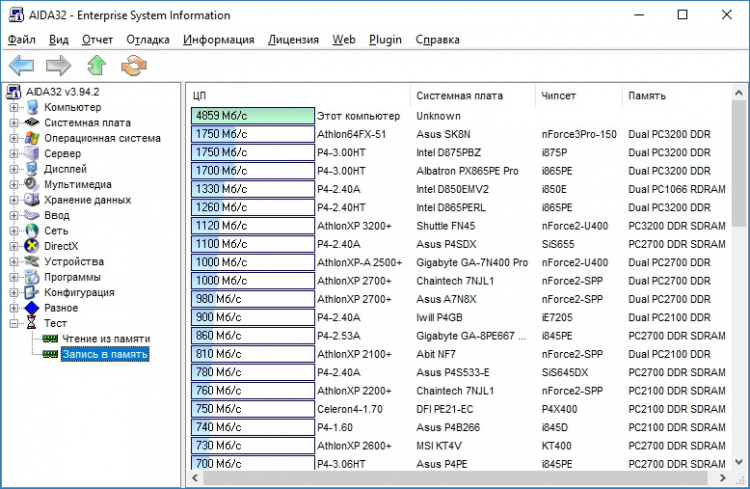Collapse the Тест tree node
This screenshot has height=489, width=750.
click(15, 324)
